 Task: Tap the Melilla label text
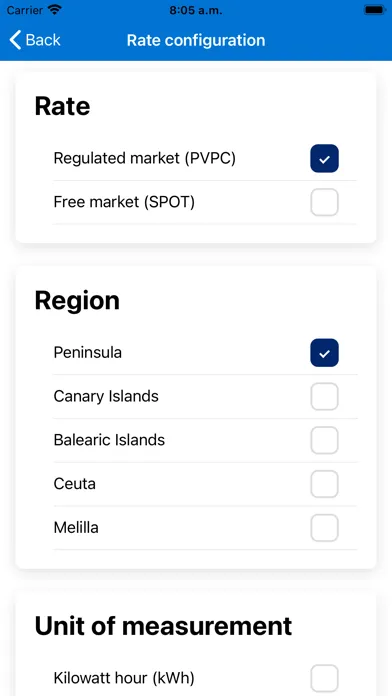pyautogui.click(x=76, y=528)
